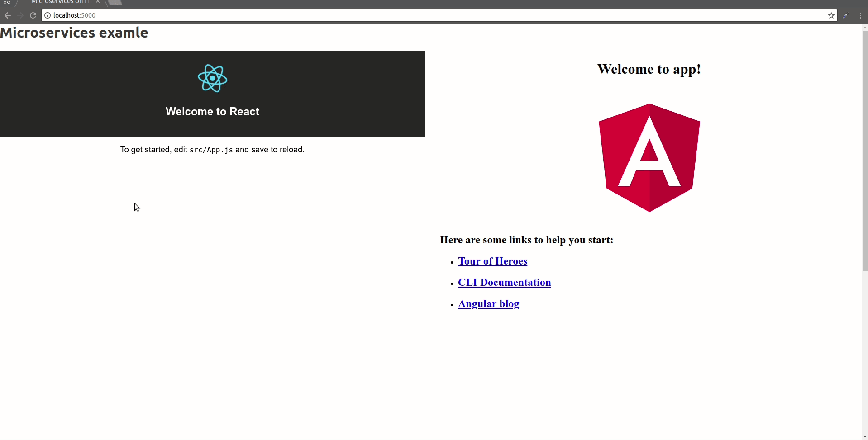Open a new browser tab
This screenshot has height=440, width=868.
pyautogui.click(x=115, y=2)
